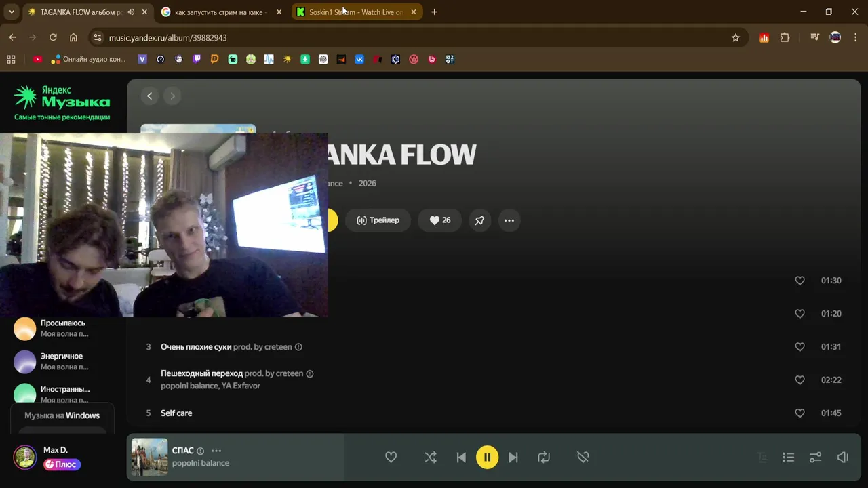Skip to the next track

[x=513, y=457]
